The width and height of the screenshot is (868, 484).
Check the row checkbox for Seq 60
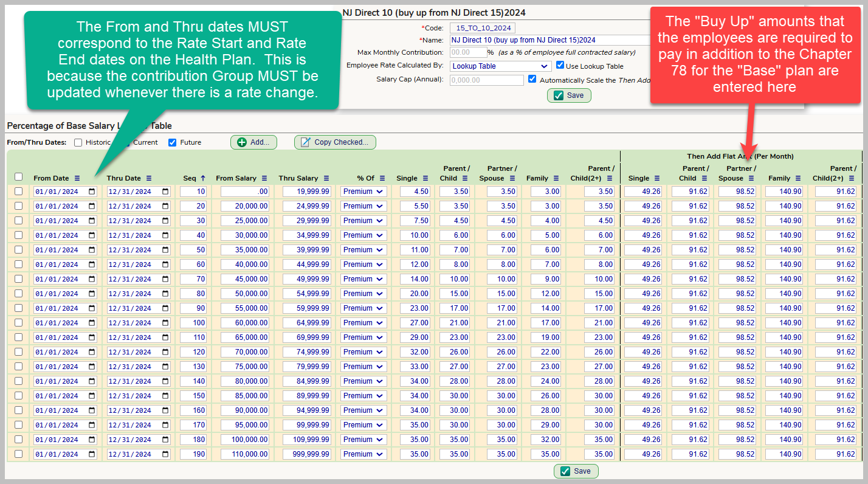18,264
